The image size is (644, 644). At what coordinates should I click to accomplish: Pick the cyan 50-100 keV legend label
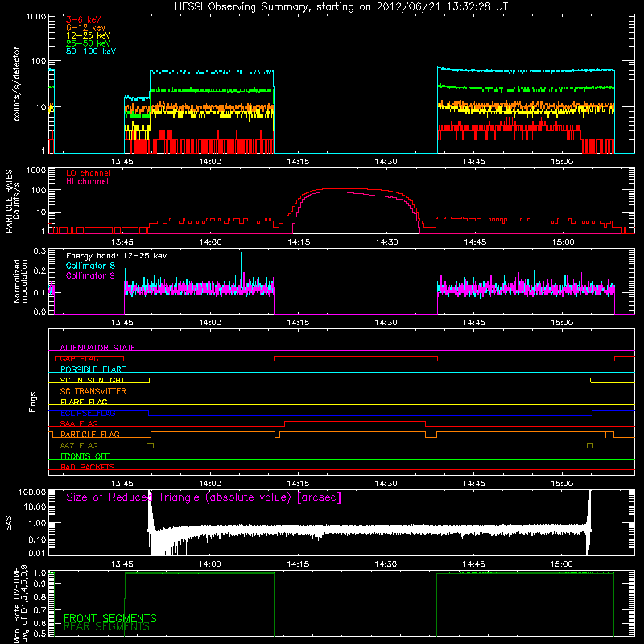tap(91, 52)
